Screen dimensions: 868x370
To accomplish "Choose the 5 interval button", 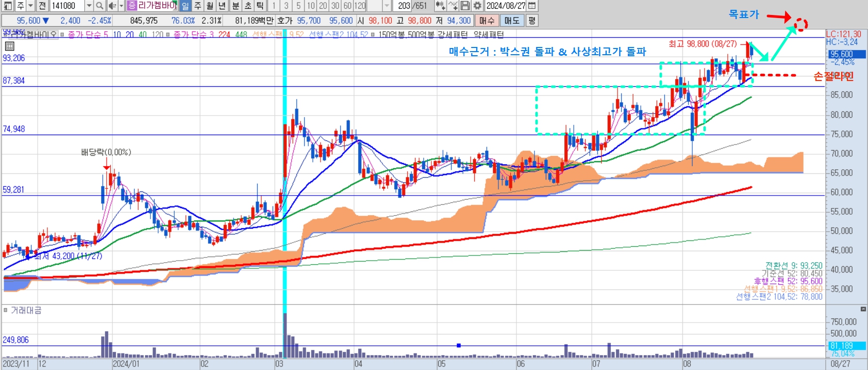I will tap(298, 6).
